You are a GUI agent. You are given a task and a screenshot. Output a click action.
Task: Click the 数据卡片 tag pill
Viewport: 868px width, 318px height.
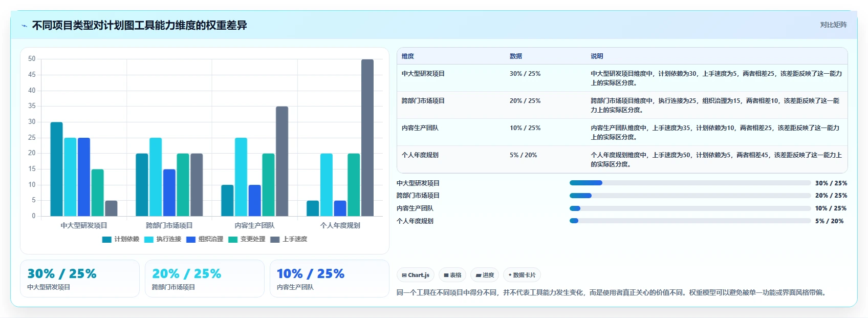pos(522,275)
